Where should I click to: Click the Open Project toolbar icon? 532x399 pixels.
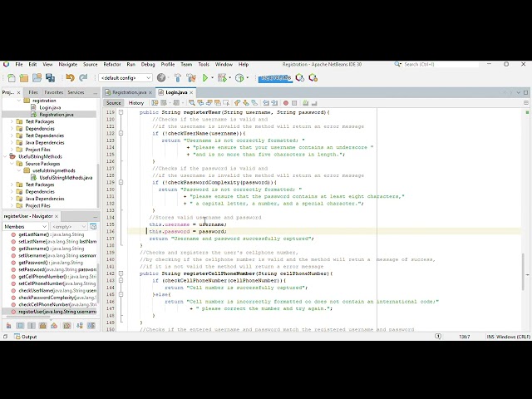click(x=37, y=78)
